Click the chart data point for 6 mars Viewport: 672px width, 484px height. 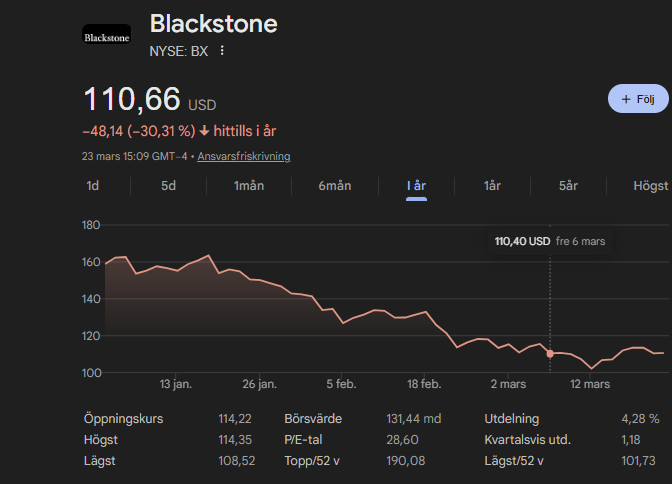point(550,354)
